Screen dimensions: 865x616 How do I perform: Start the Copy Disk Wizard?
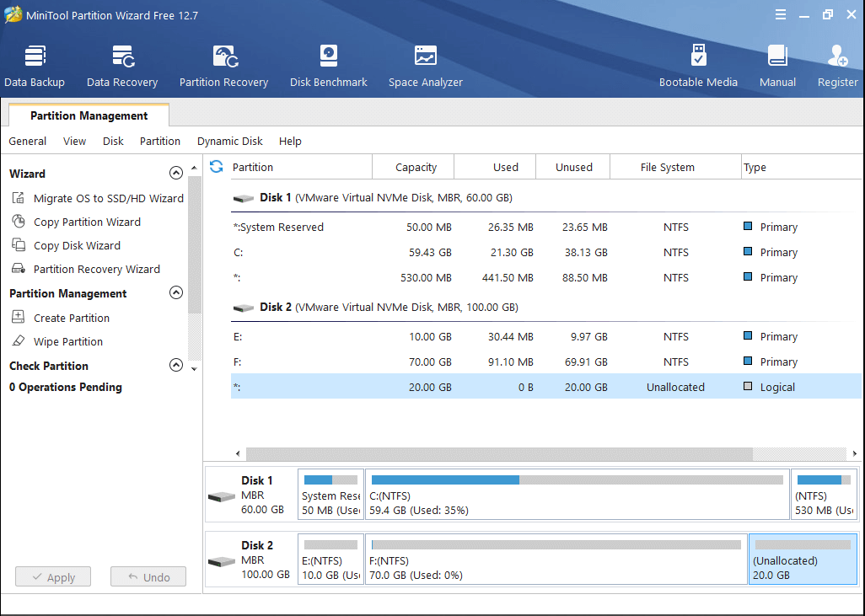click(77, 245)
